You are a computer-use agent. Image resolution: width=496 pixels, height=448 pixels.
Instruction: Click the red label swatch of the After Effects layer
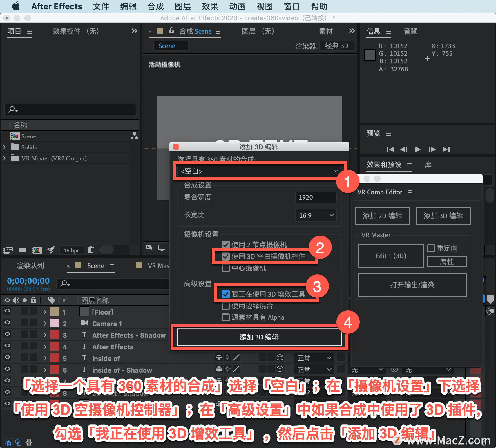pyautogui.click(x=55, y=346)
